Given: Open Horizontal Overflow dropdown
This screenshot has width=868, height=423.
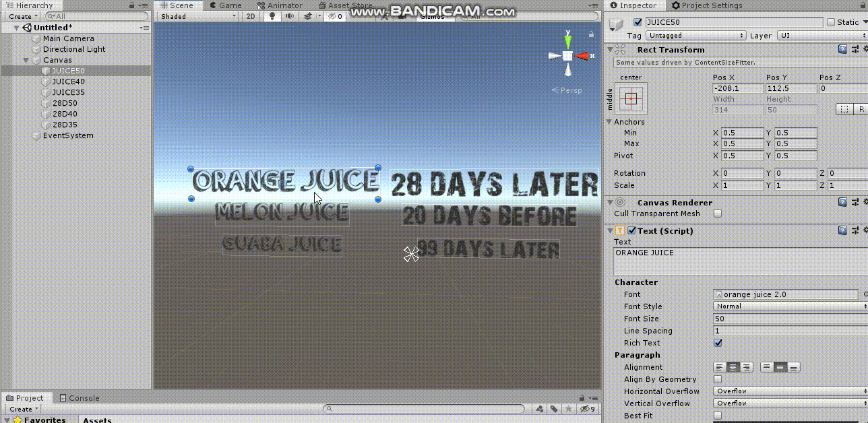Looking at the screenshot, I should tap(790, 391).
